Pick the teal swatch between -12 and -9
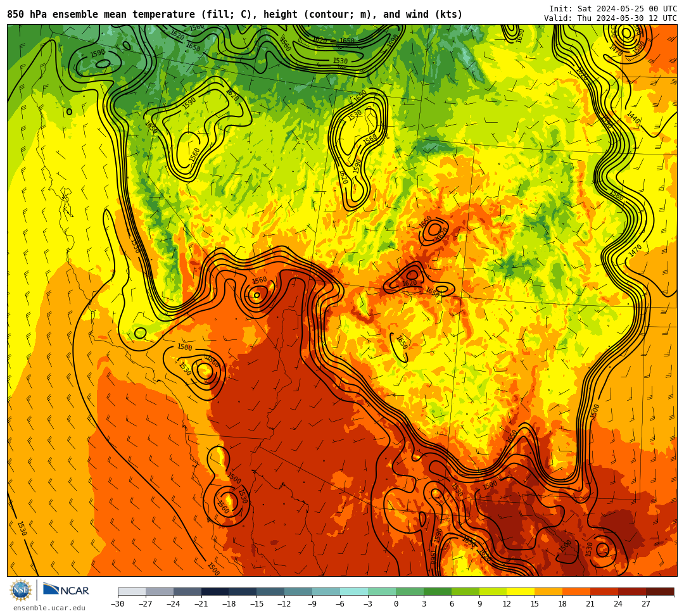The height and width of the screenshot is (616, 684). click(x=299, y=591)
